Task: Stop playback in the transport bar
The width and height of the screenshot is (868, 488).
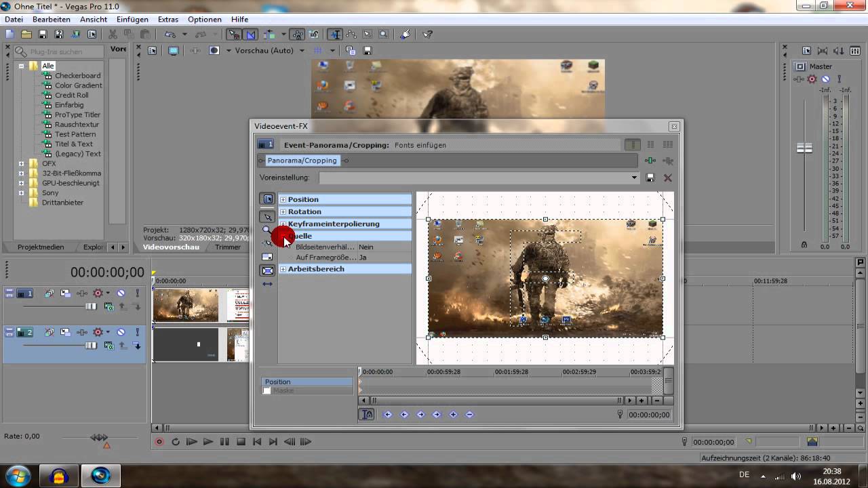Action: coord(241,442)
